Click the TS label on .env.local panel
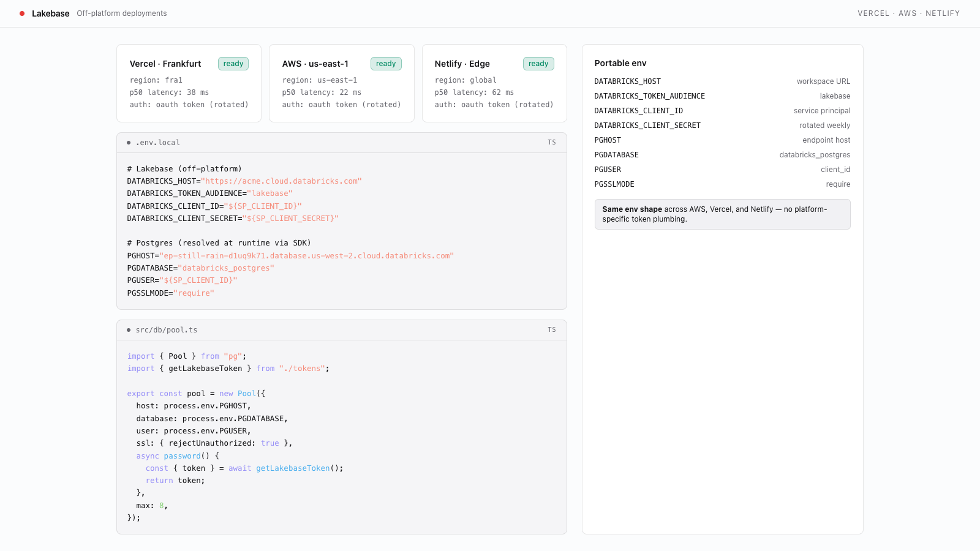Screen dimensions: 980x551 (552, 143)
